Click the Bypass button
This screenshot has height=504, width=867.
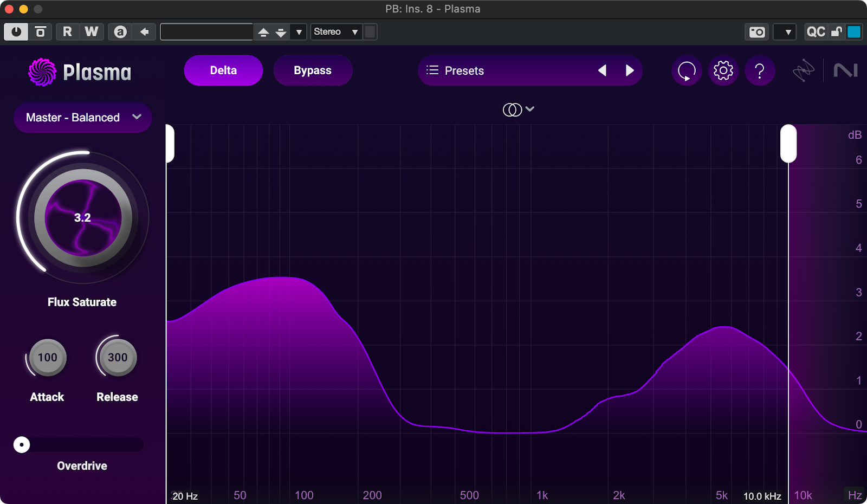(x=313, y=70)
